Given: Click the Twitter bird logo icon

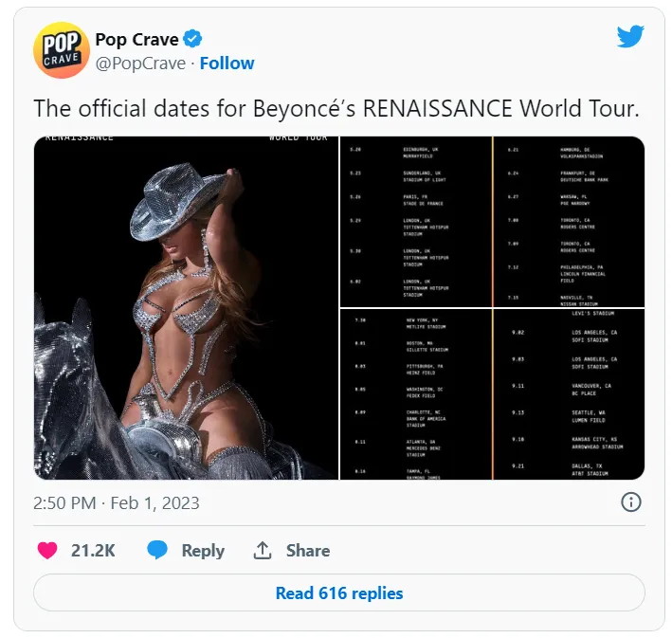Looking at the screenshot, I should (x=630, y=37).
